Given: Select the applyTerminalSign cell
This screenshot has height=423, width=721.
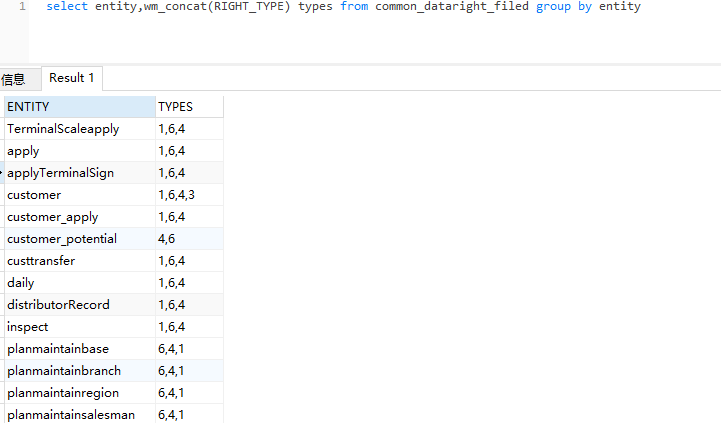Looking at the screenshot, I should point(80,173).
